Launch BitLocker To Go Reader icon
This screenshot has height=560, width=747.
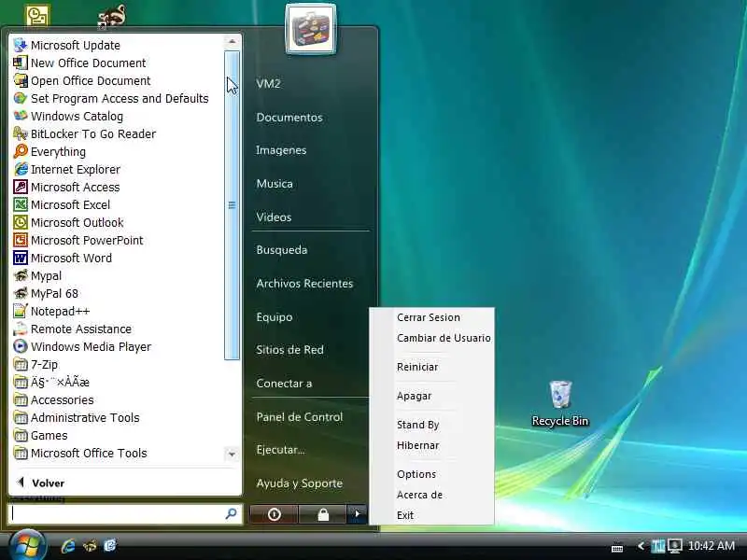tap(21, 133)
